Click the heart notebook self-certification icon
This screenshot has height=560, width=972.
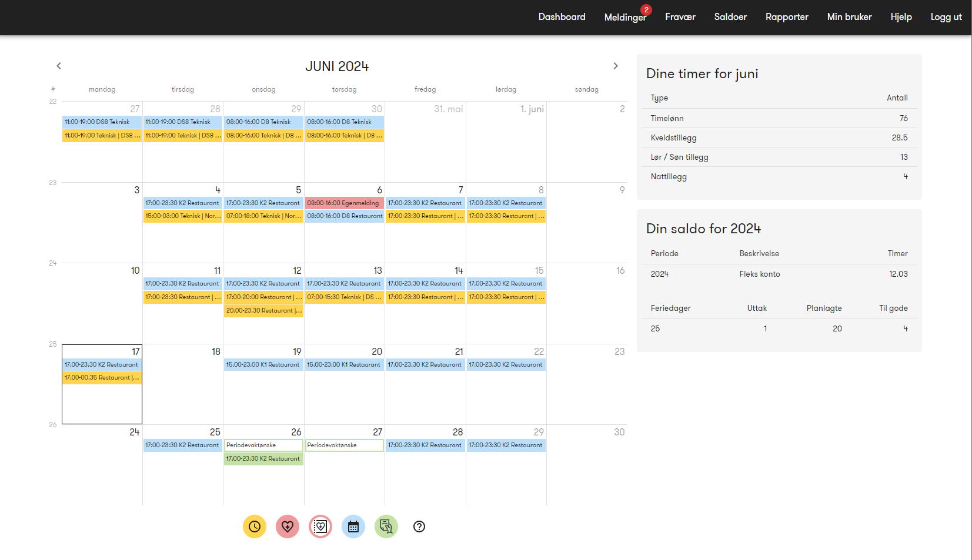pyautogui.click(x=320, y=527)
